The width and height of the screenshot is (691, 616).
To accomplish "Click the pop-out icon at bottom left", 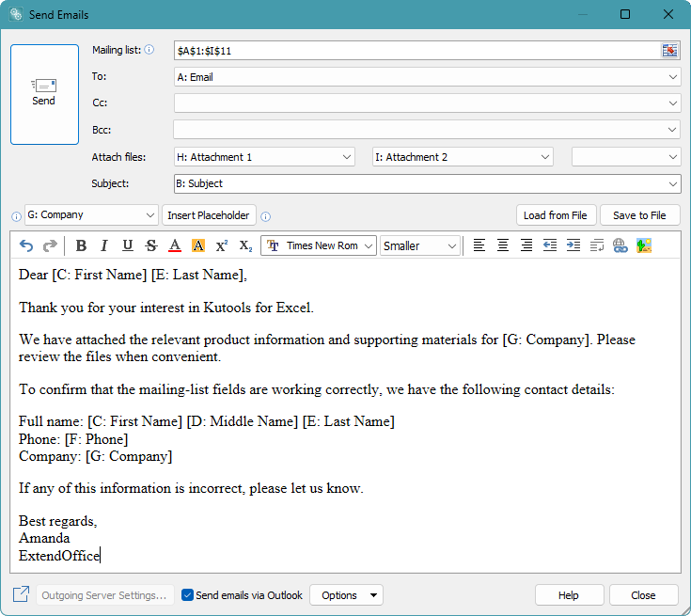I will click(21, 594).
